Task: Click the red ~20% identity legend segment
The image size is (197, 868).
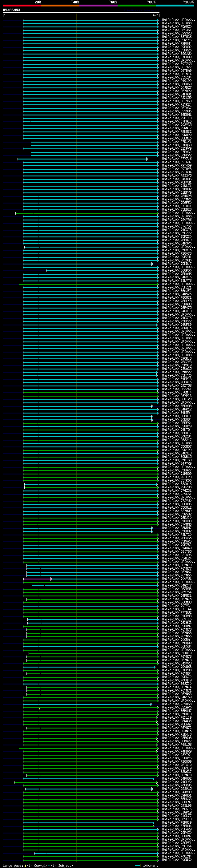Action: 22,6
